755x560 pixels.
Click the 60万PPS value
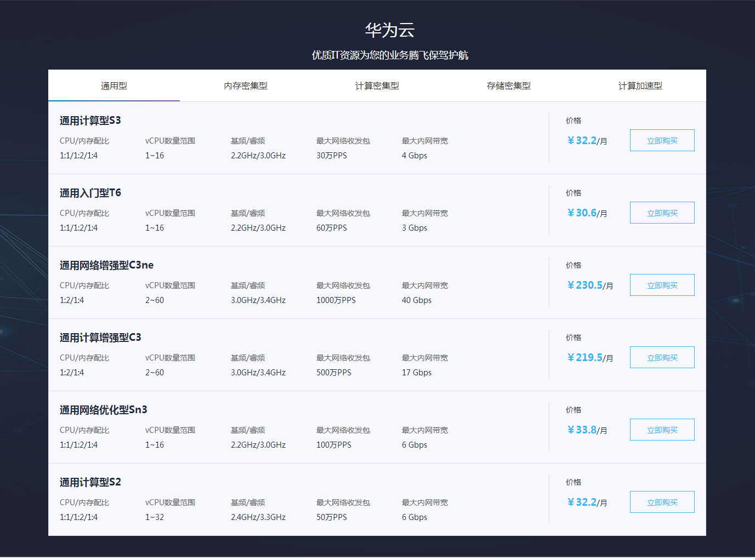pyautogui.click(x=332, y=228)
